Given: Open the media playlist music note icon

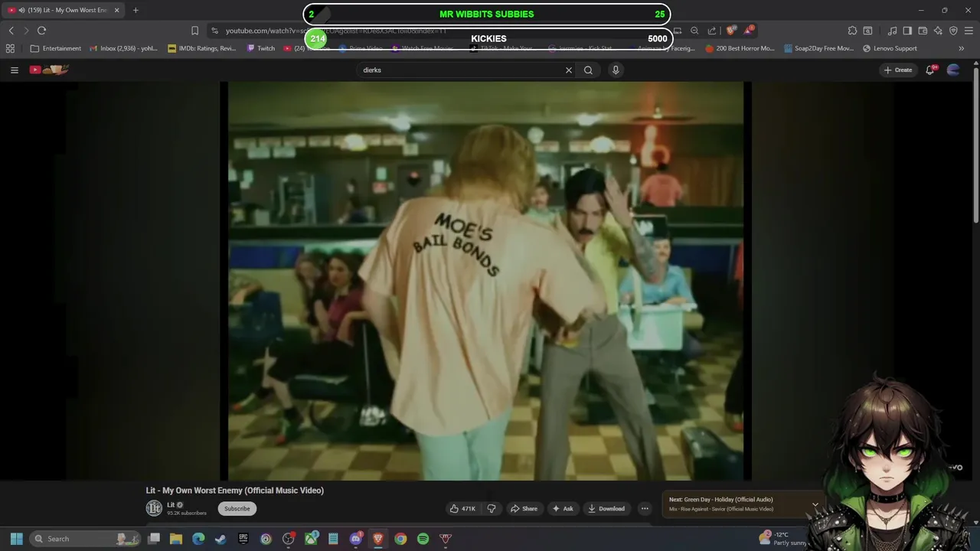Looking at the screenshot, I should (x=893, y=31).
